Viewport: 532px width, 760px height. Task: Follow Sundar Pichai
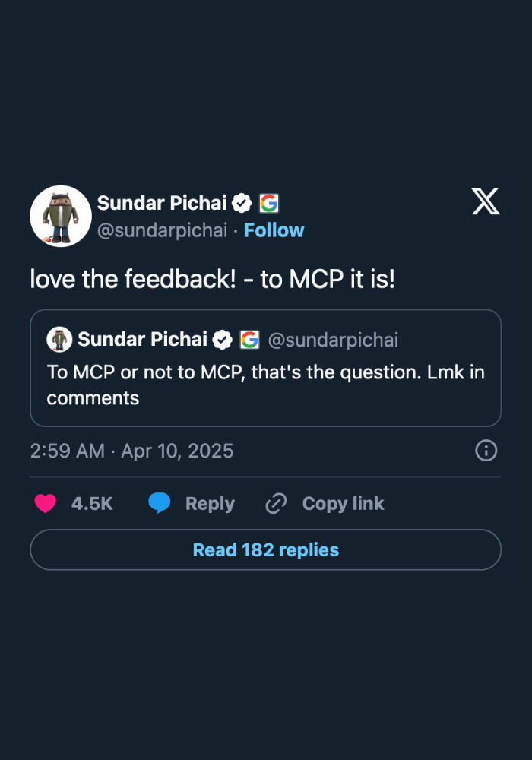274,230
